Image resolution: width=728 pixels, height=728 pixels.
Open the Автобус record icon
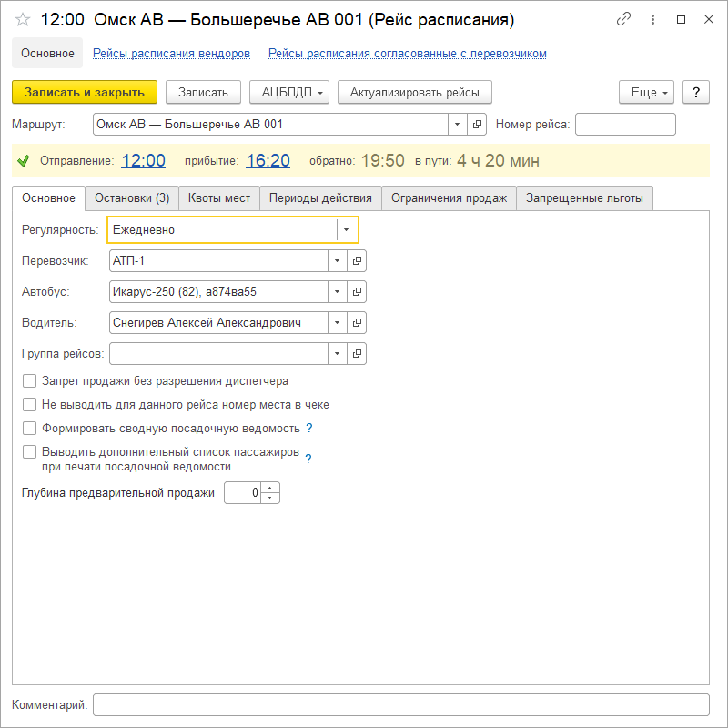coord(358,292)
